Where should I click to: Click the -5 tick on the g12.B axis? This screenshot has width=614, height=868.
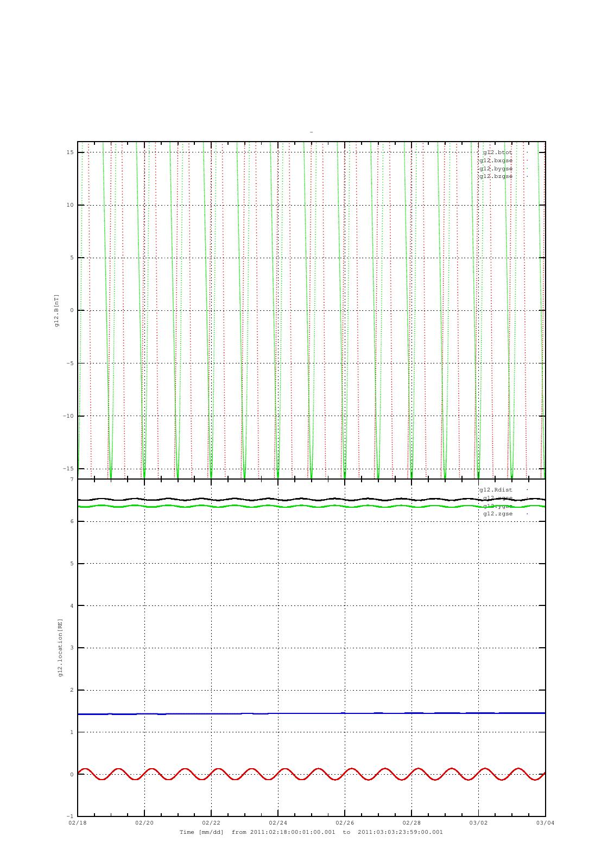pyautogui.click(x=70, y=363)
